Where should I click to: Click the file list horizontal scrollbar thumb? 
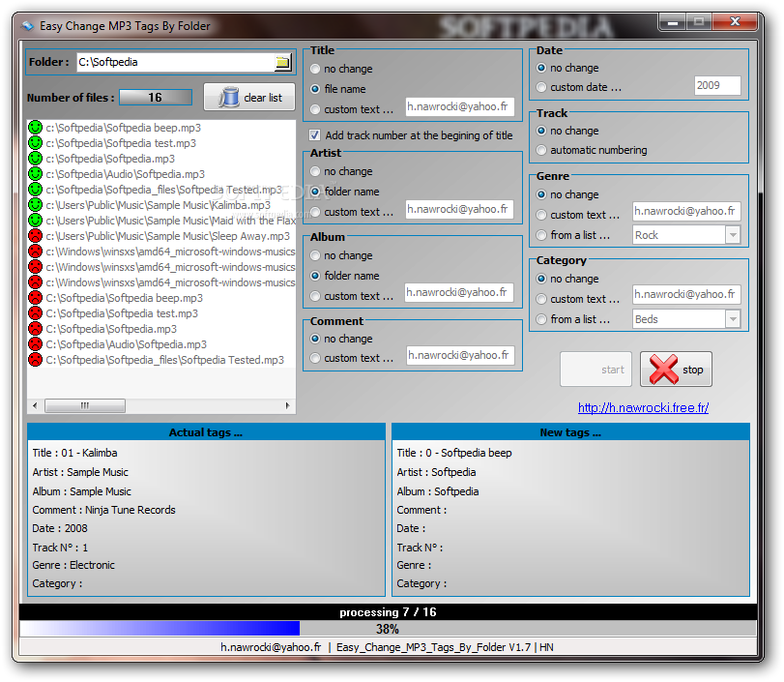pyautogui.click(x=85, y=405)
